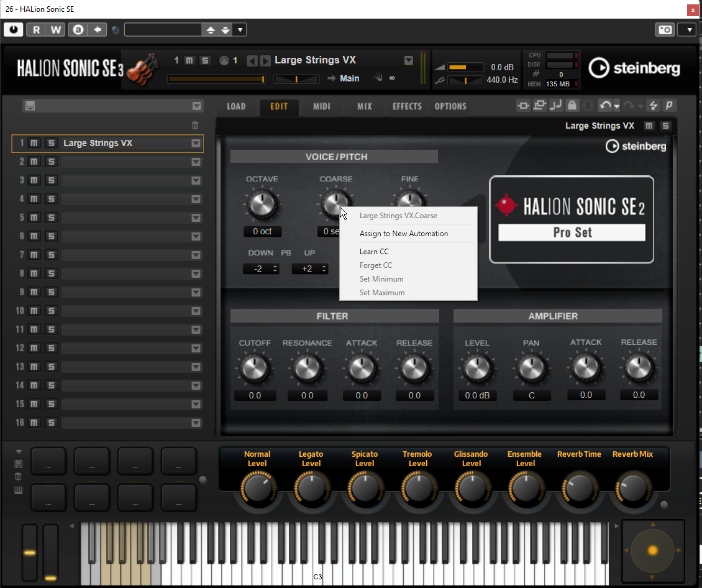Click the host preset down arrow button

click(x=226, y=30)
